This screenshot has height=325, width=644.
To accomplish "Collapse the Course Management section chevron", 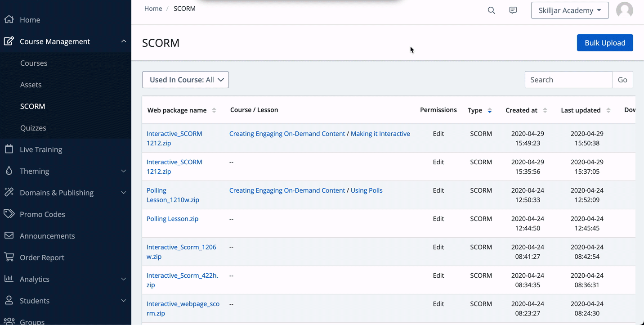I will point(124,41).
